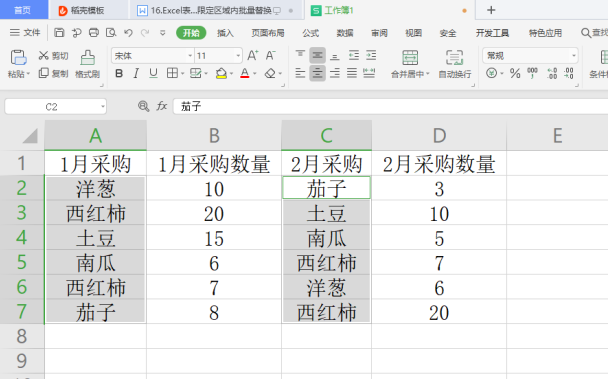Click the fx insert function icon
The width and height of the screenshot is (610, 384).
(162, 106)
